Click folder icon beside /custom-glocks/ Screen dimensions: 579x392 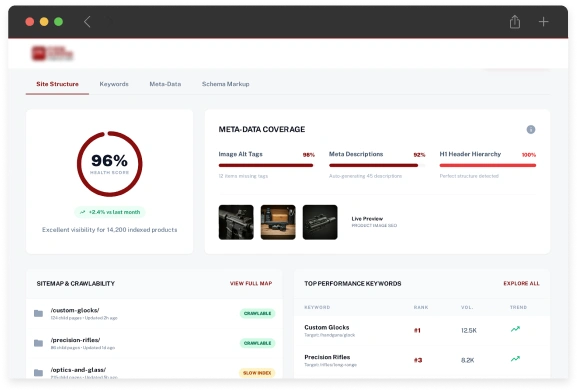click(x=38, y=313)
